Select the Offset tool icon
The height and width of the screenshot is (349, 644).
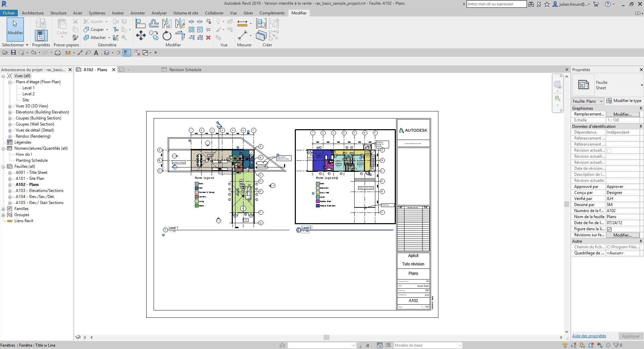(154, 23)
